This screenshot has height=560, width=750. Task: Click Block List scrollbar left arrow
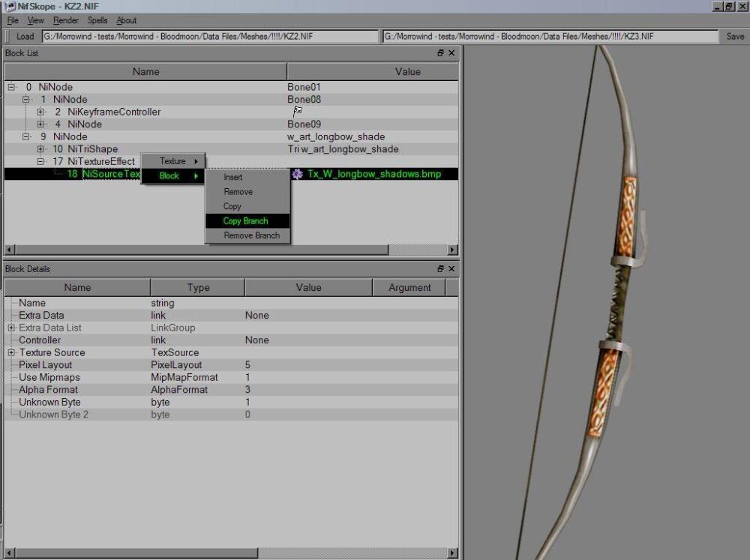click(10, 250)
